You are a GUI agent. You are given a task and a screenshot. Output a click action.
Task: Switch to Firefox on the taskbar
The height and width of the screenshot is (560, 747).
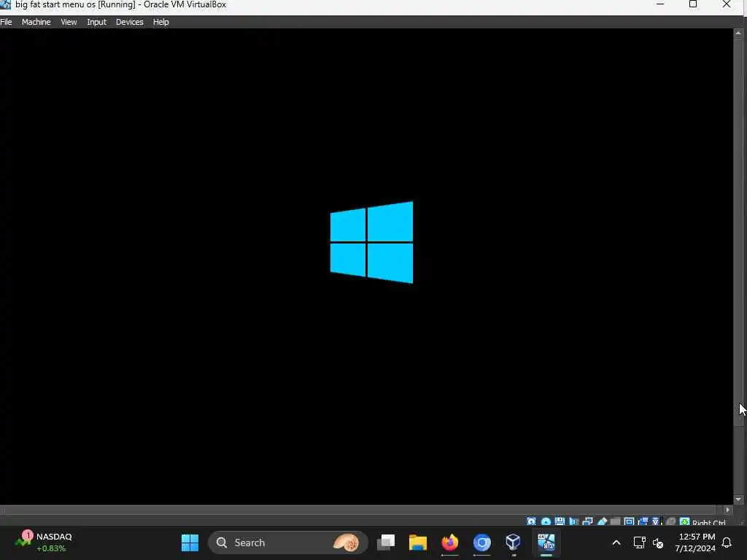(449, 542)
